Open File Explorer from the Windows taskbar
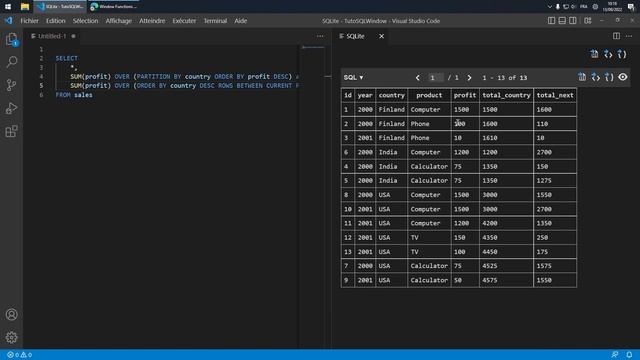The height and width of the screenshot is (360, 640). tap(24, 7)
